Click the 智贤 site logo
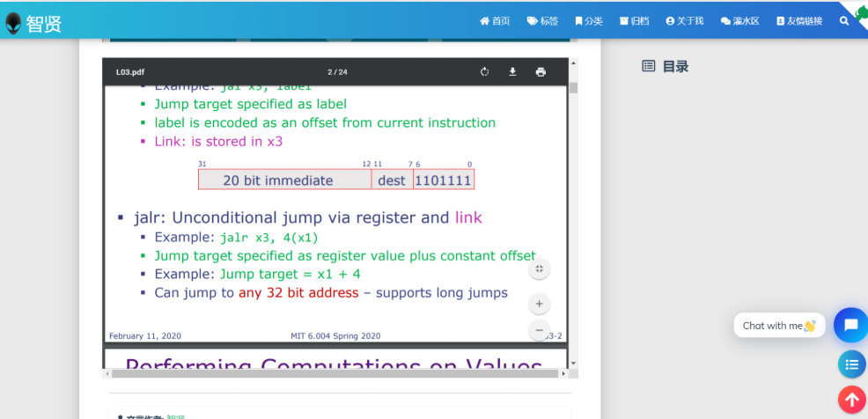This screenshot has width=868, height=419. click(33, 23)
